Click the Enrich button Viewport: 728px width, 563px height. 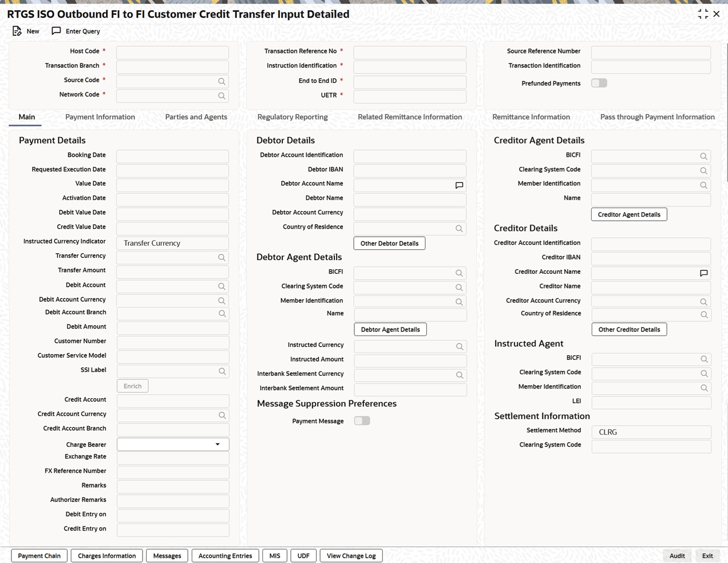[x=132, y=386]
